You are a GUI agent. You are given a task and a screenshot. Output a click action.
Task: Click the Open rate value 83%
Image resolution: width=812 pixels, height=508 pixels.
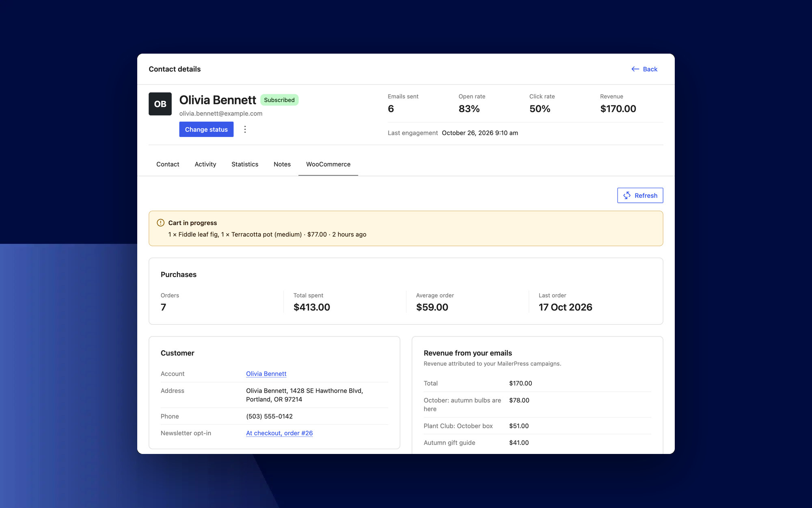click(469, 109)
